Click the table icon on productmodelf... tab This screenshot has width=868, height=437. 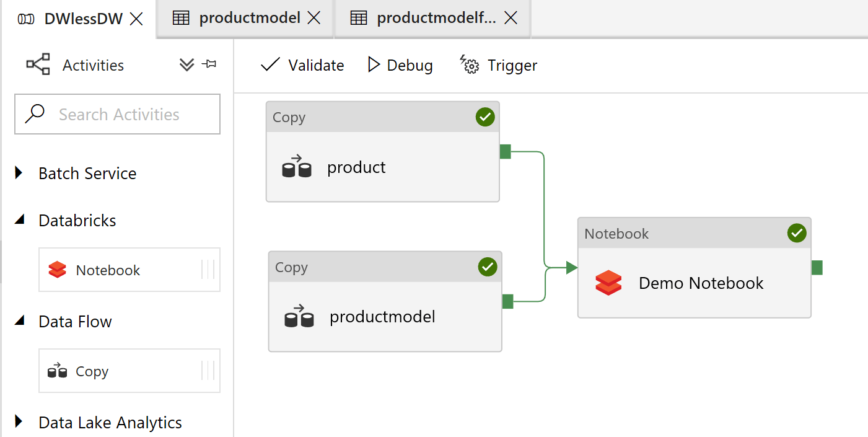[x=359, y=19]
